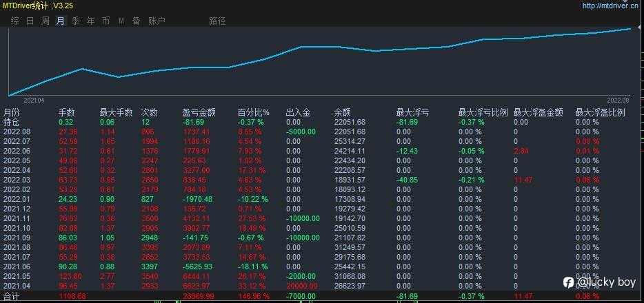Open the 账户 account tab

tap(157, 21)
